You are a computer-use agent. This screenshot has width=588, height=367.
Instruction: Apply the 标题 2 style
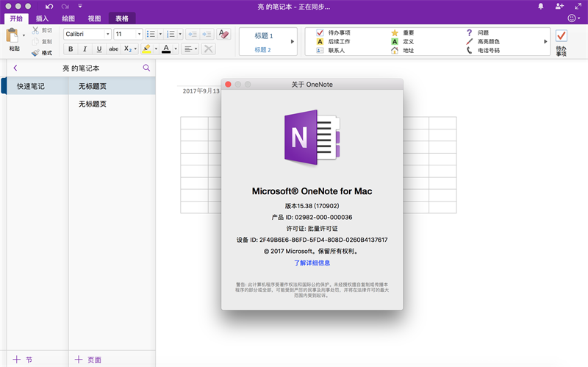click(x=262, y=49)
